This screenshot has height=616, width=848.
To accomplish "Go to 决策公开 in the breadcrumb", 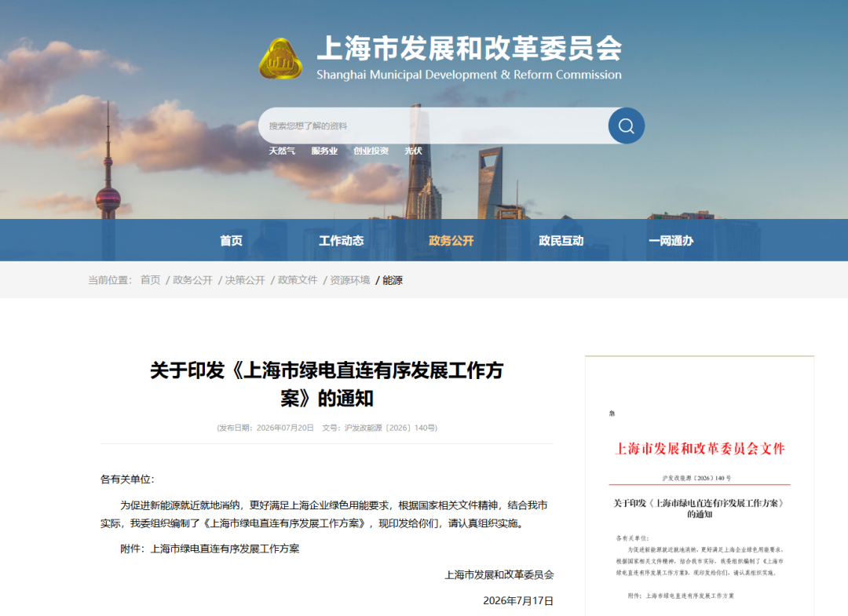I will [245, 280].
